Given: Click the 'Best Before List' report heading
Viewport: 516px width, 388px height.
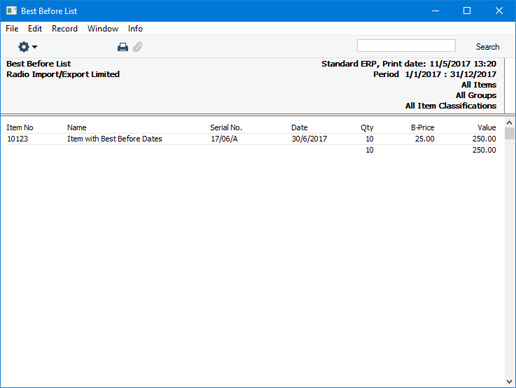Looking at the screenshot, I should click(39, 63).
